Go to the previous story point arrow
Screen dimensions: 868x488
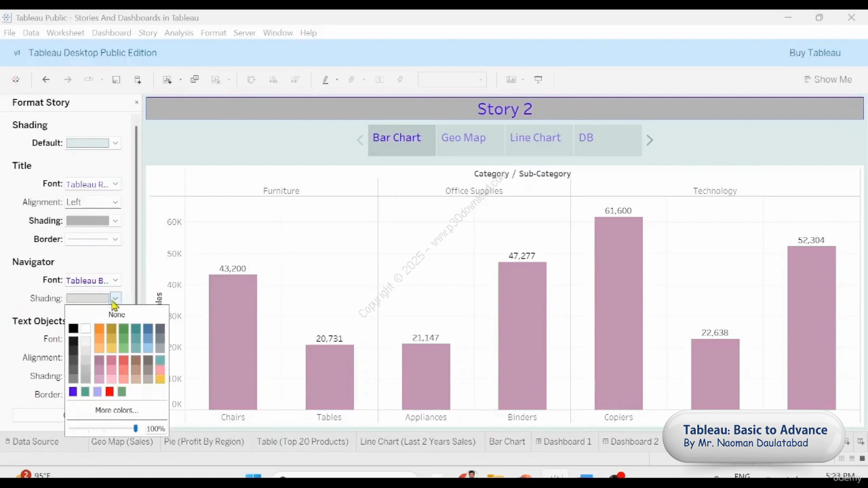tap(360, 140)
